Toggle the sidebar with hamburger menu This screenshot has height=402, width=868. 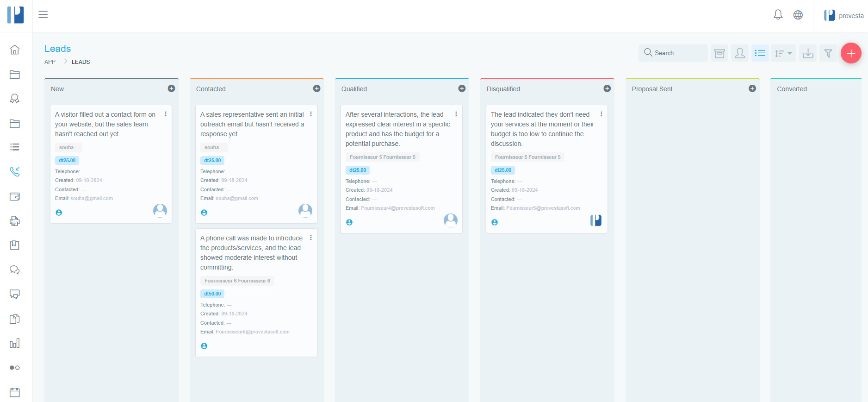(43, 14)
